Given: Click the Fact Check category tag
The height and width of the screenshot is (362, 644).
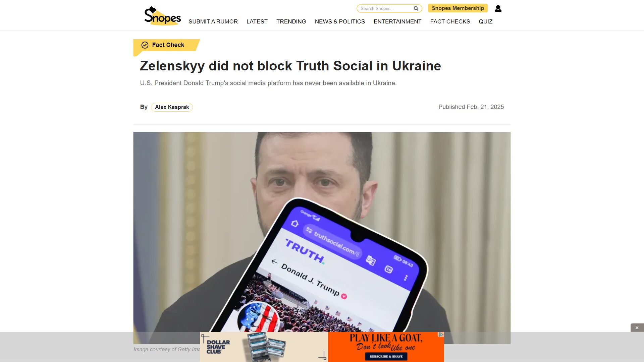Looking at the screenshot, I should (x=166, y=45).
